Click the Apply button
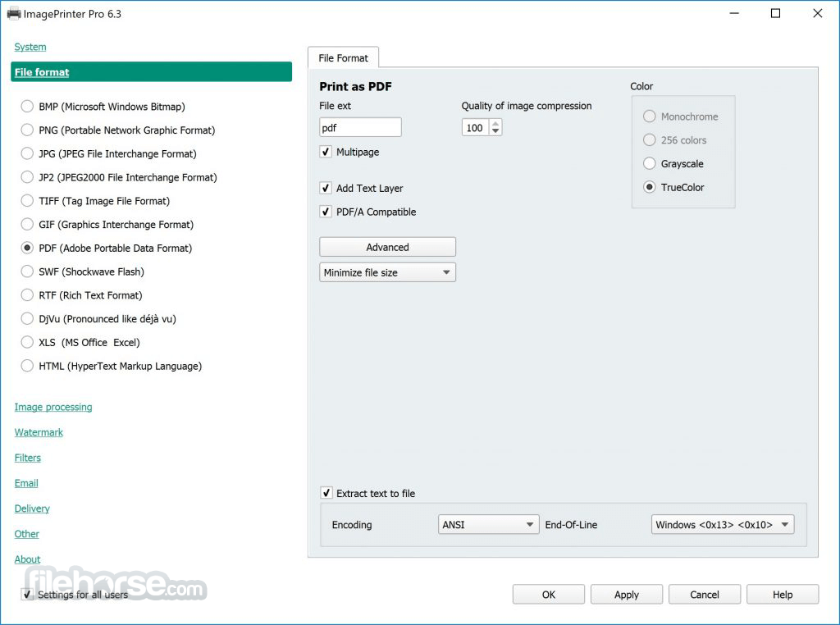This screenshot has height=625, width=840. click(x=626, y=595)
